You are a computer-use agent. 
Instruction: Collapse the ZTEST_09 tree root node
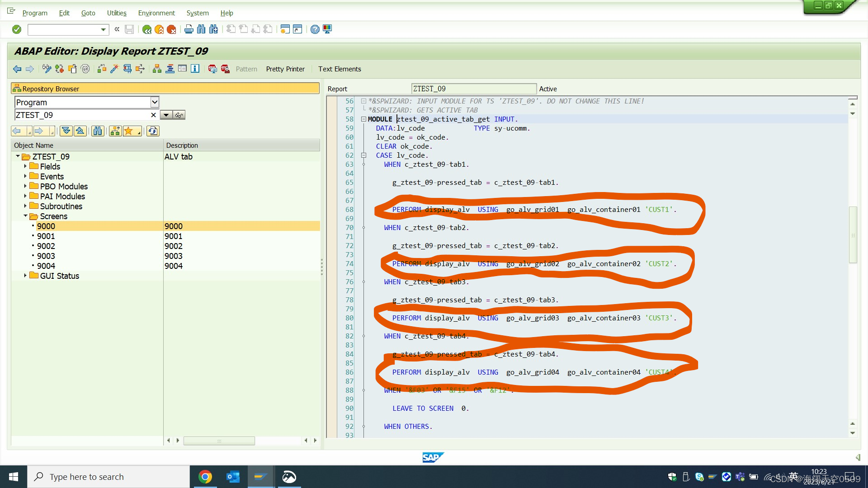(18, 156)
